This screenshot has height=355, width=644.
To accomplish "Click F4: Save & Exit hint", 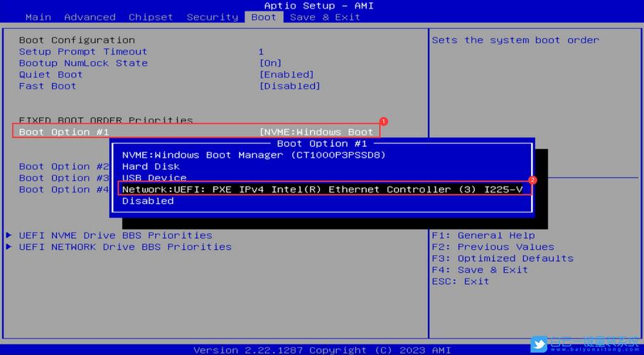I will tap(480, 270).
